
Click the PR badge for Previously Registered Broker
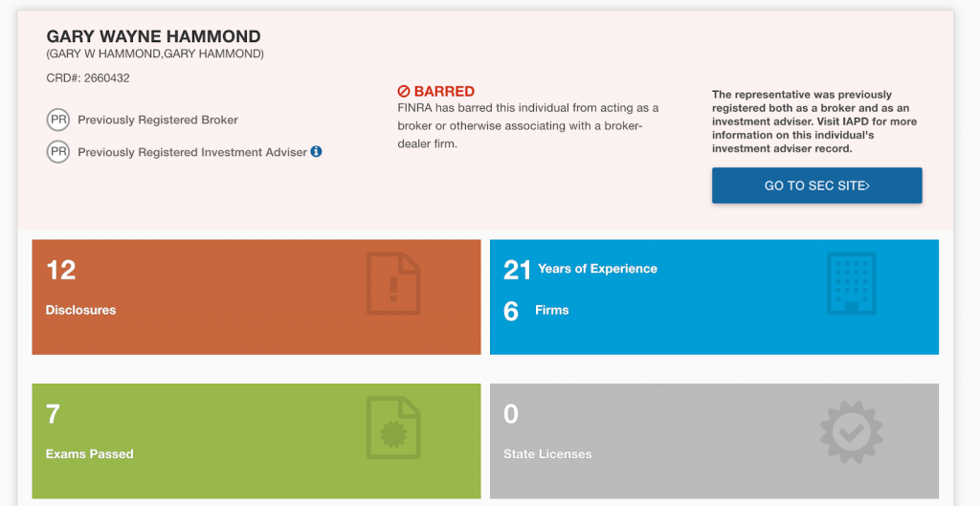58,120
